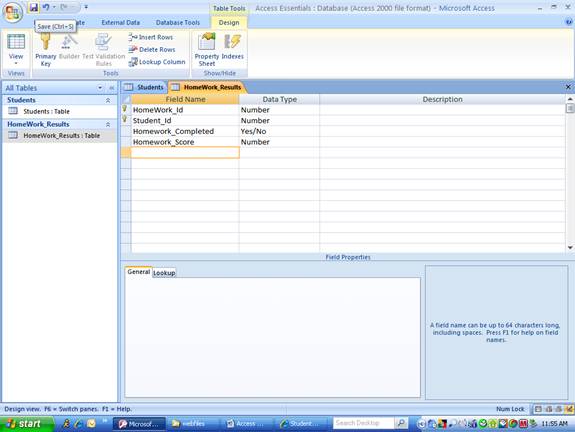Set Primary Key with the key icon
This screenshot has height=432, width=575.
[45, 50]
